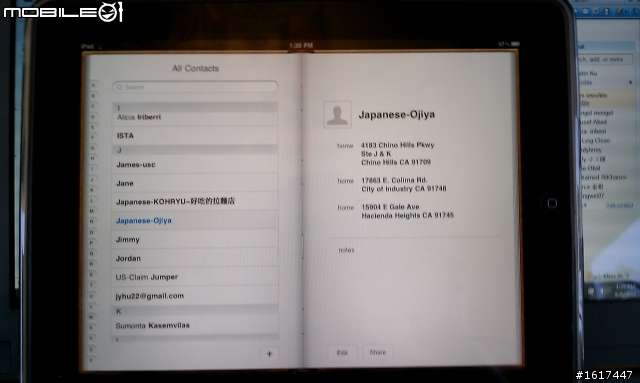Tap the Share button below the contact card
640x383 pixels.
tap(378, 352)
